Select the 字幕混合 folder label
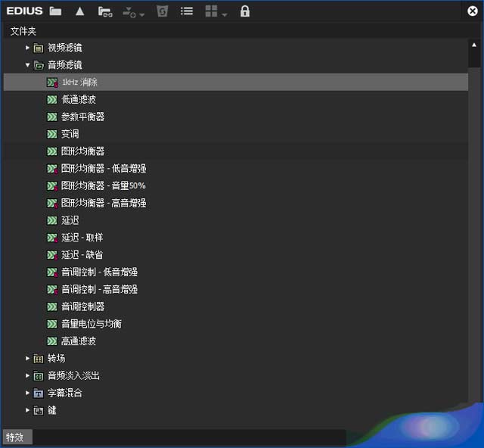The height and width of the screenshot is (448, 484). (65, 393)
